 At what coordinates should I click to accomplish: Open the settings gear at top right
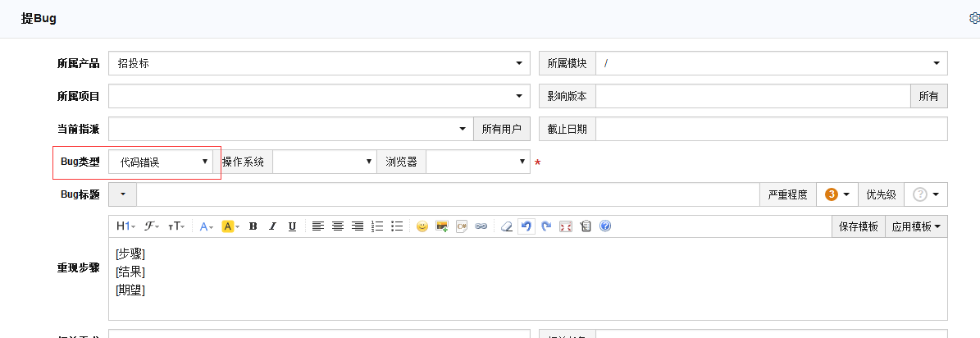pos(974,19)
